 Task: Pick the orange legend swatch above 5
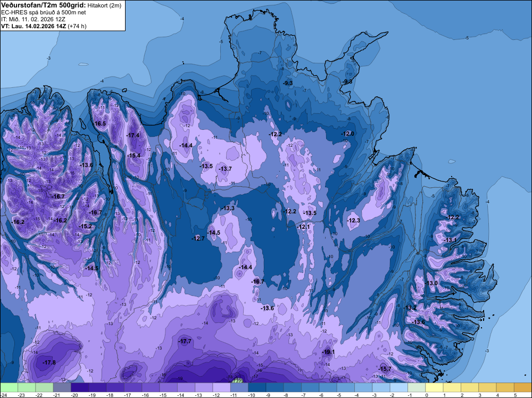(x=523, y=387)
